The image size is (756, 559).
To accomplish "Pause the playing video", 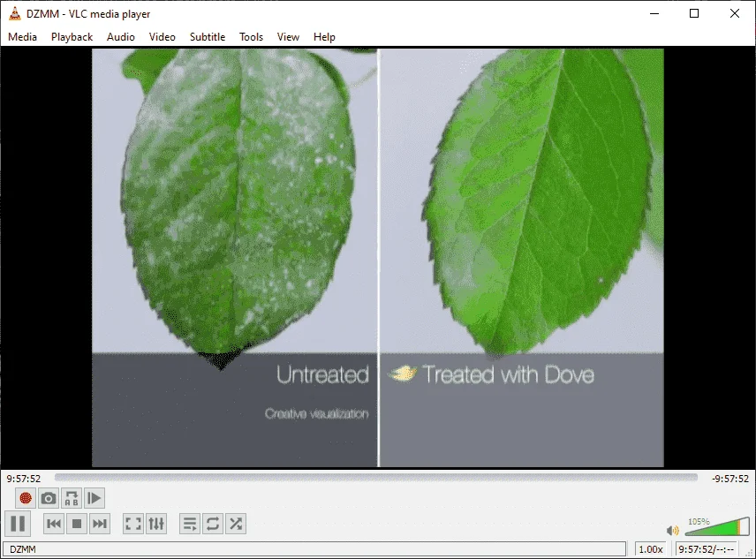I will tap(18, 524).
